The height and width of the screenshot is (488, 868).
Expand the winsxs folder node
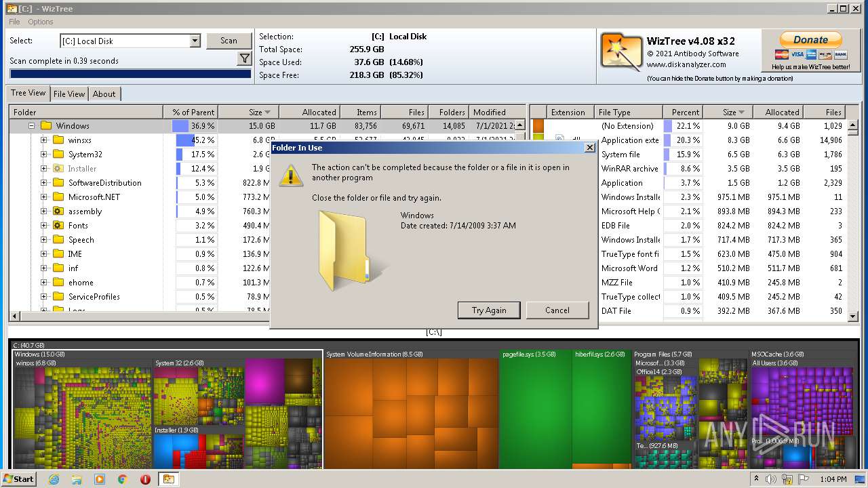[x=43, y=140]
